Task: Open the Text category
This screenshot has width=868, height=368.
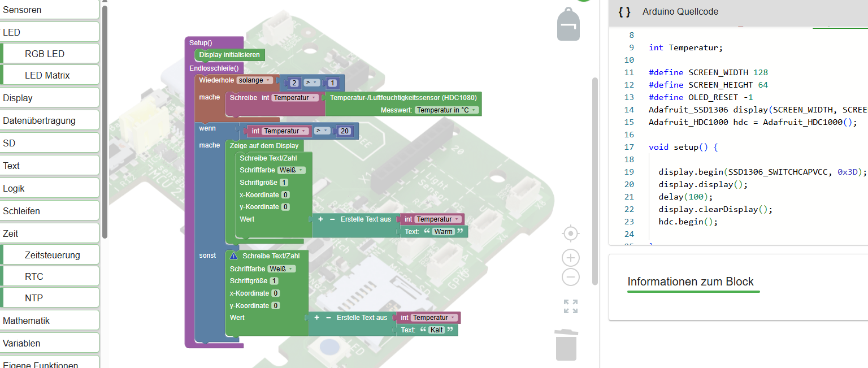Action: [x=50, y=166]
